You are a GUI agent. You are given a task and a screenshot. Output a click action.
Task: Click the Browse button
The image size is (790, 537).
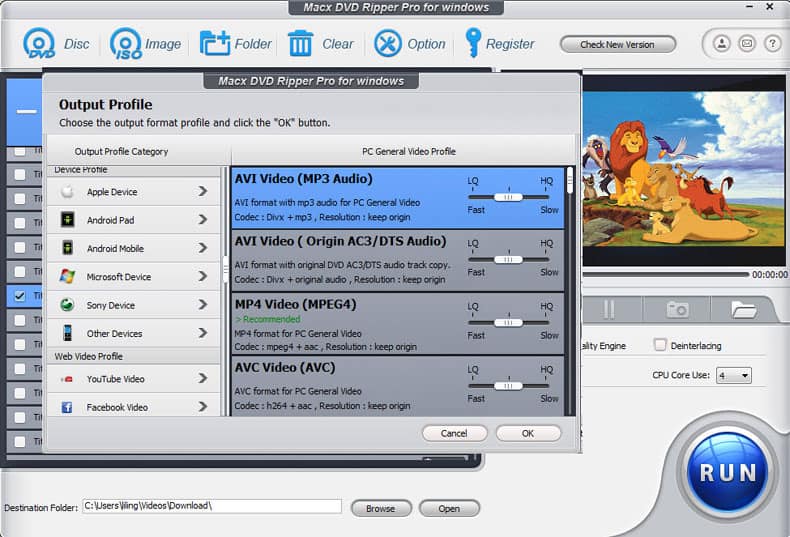[381, 508]
